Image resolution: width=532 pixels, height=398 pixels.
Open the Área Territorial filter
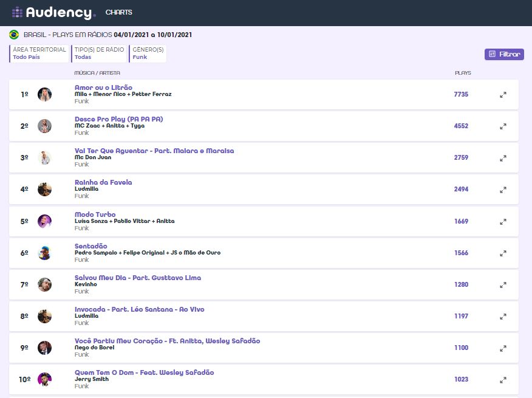[x=39, y=53]
